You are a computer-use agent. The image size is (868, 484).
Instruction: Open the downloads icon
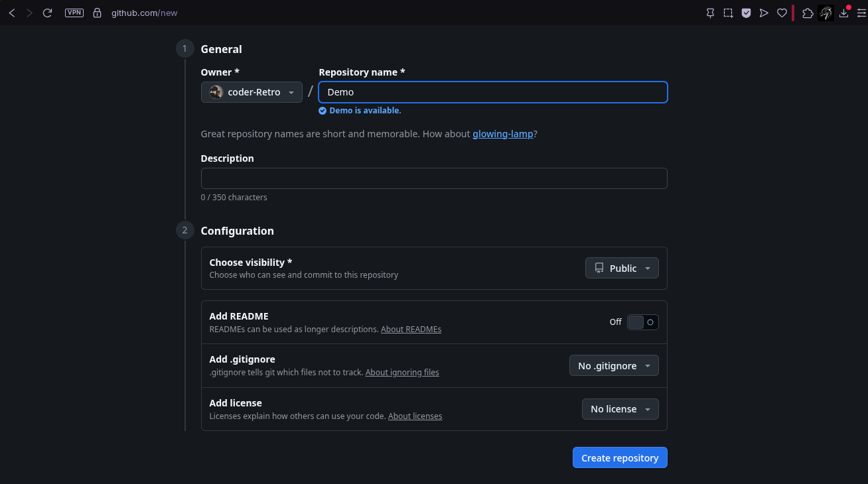pos(844,13)
